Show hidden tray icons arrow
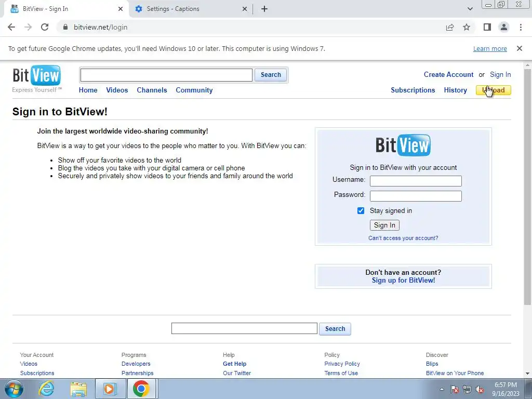Viewport: 532px width, 399px height. coord(442,389)
